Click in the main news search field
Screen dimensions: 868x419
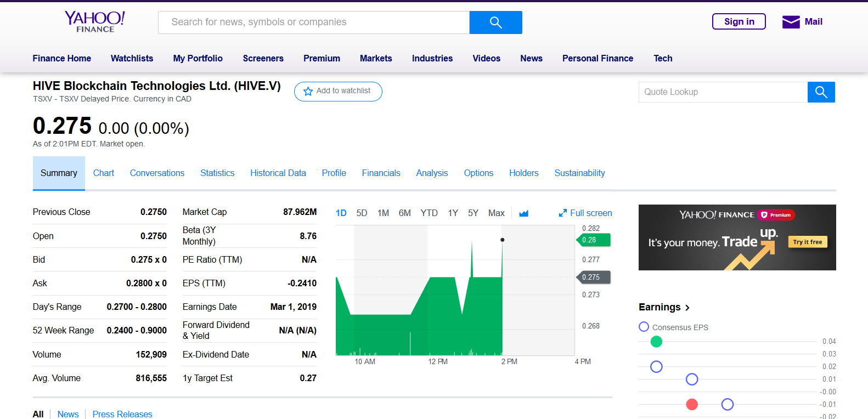click(x=314, y=22)
